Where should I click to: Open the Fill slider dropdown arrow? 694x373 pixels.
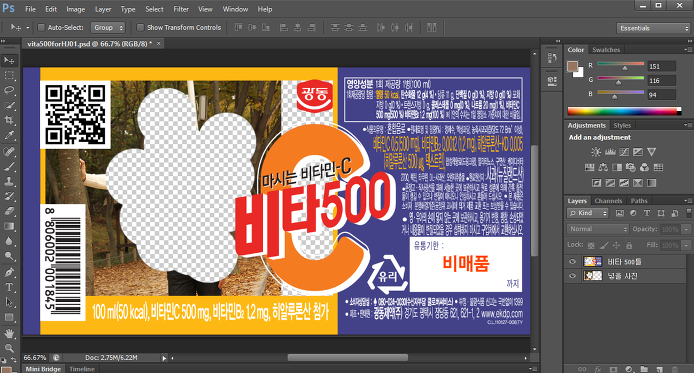[x=686, y=245]
